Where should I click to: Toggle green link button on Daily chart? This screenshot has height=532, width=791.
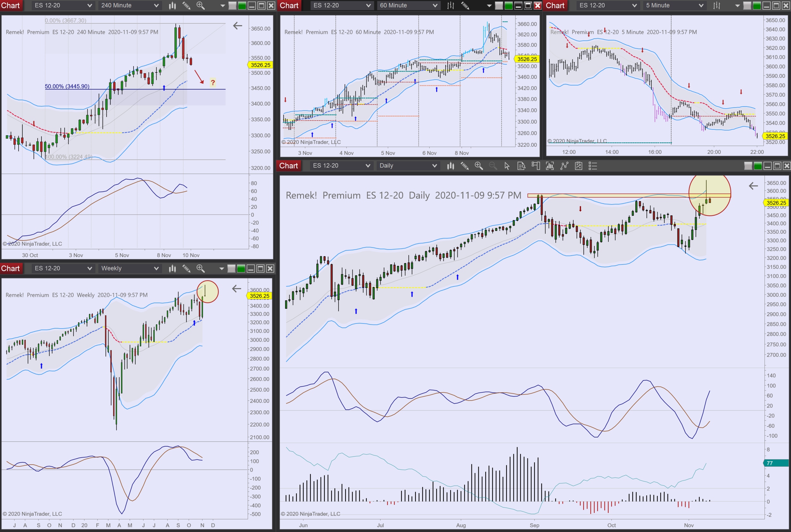(758, 165)
